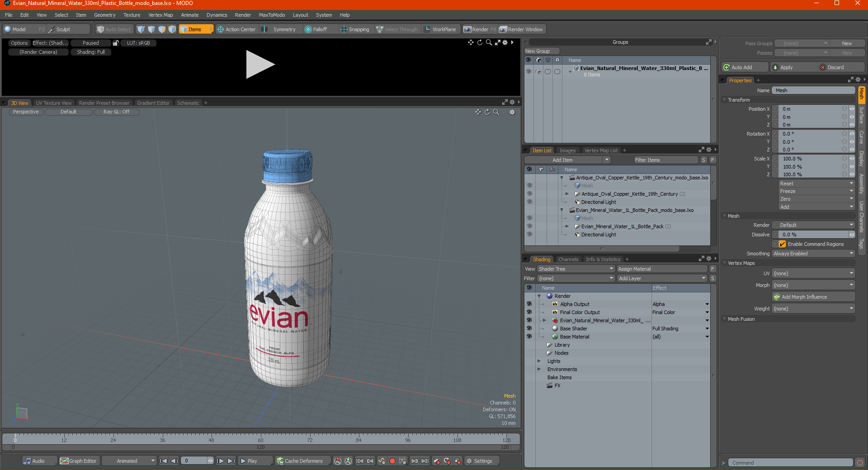Start preview render play button
This screenshot has height=470, width=868.
[x=259, y=65]
